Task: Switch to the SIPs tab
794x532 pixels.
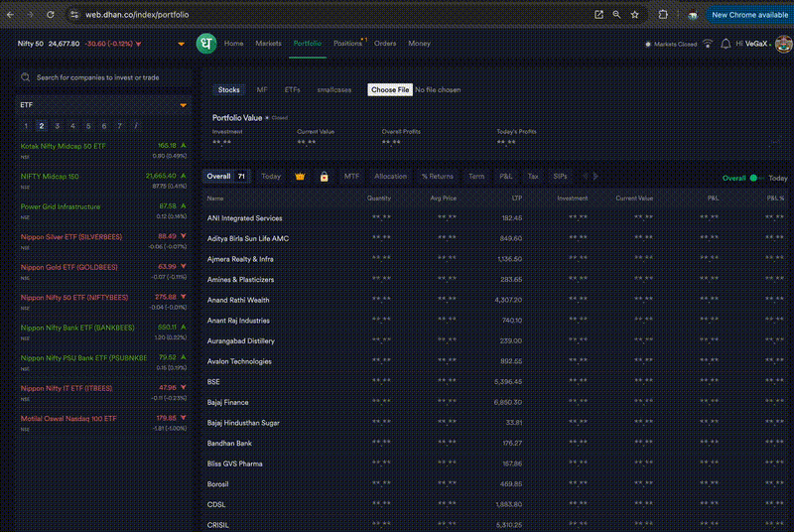Action: [560, 177]
